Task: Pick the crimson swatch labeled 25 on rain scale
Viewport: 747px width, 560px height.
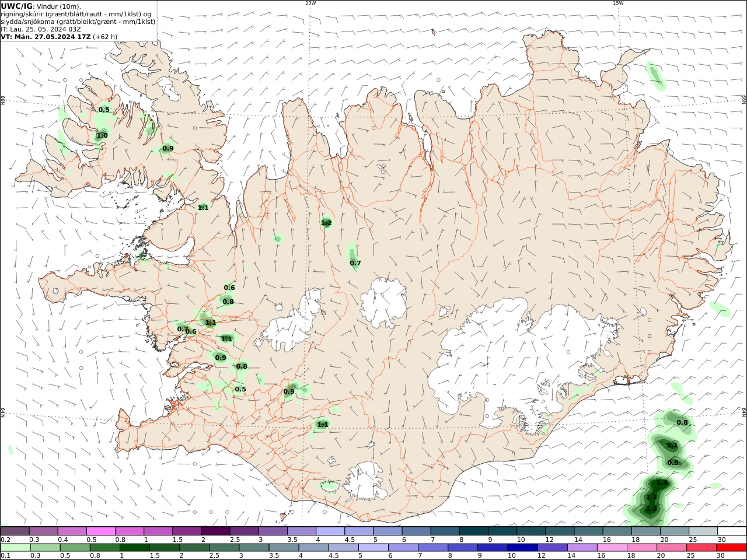Action: pos(701,548)
